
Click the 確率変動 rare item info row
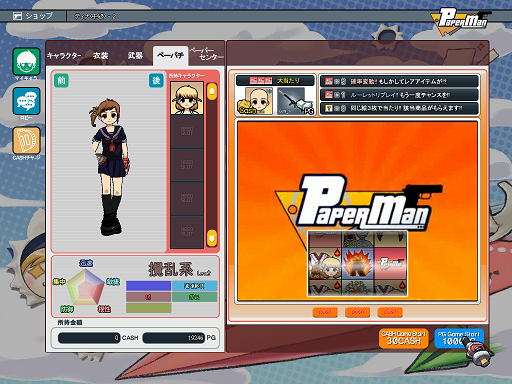(x=399, y=81)
